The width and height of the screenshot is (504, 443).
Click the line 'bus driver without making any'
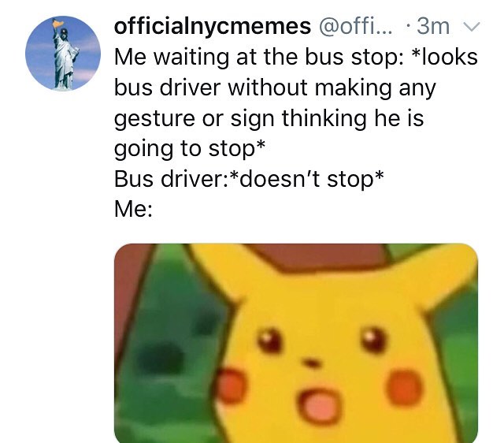(275, 87)
